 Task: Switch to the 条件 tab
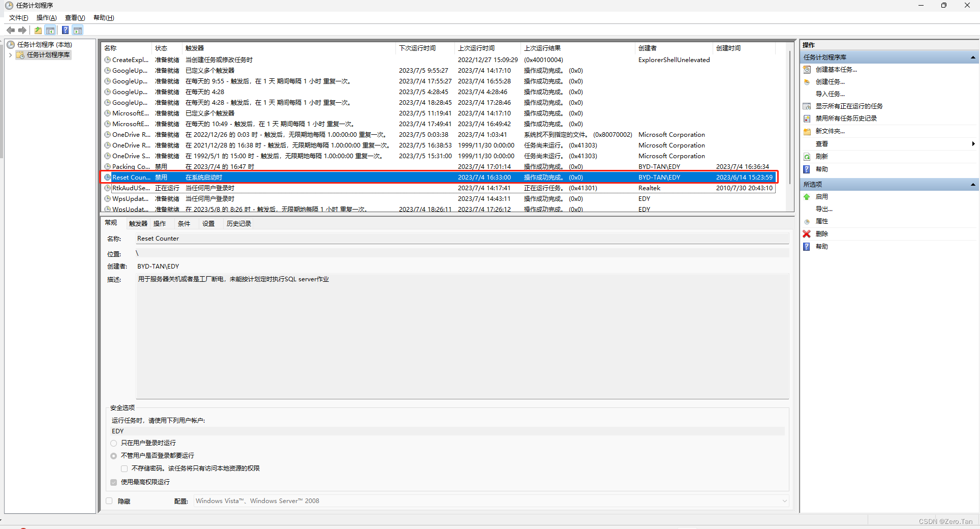(x=184, y=224)
